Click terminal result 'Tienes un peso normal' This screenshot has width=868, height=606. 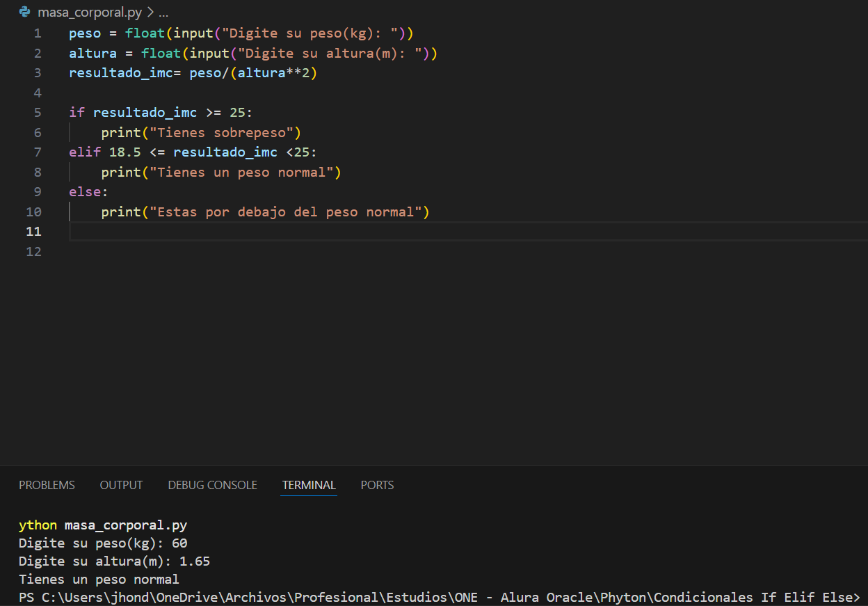99,580
